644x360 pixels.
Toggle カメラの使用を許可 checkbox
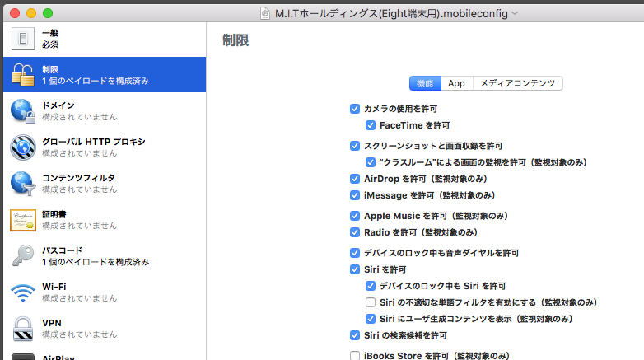[355, 109]
